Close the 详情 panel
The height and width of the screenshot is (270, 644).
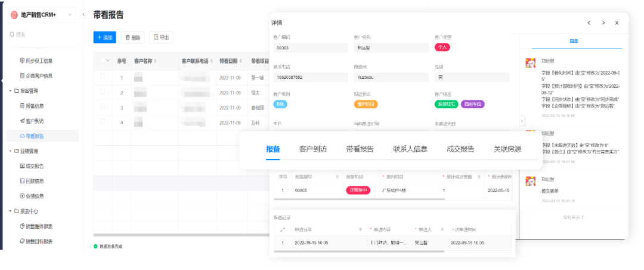[617, 23]
